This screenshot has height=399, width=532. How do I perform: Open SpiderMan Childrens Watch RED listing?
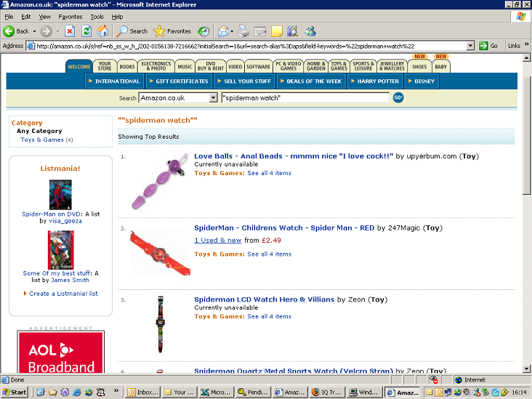[284, 228]
